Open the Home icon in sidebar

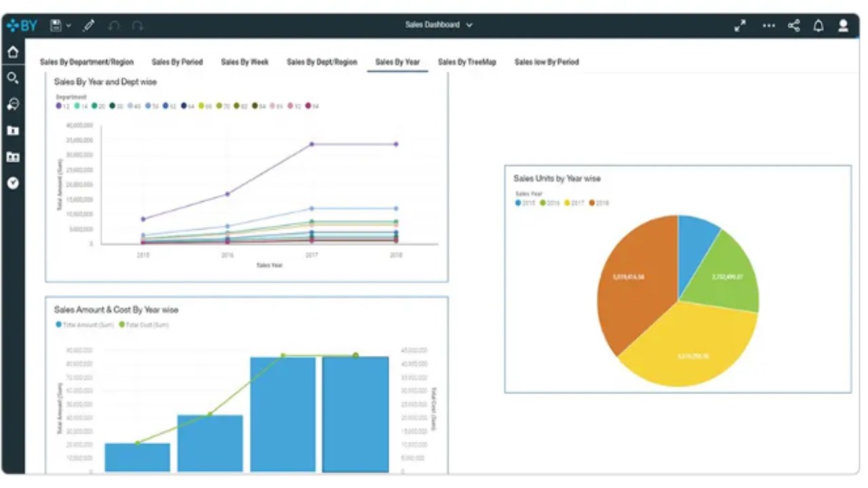pyautogui.click(x=13, y=52)
